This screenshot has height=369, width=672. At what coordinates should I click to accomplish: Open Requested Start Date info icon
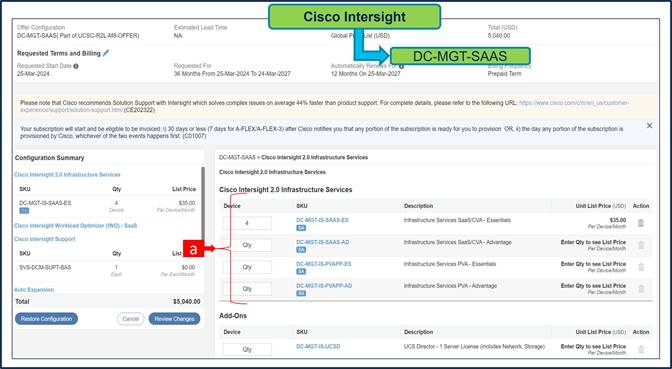coord(76,66)
